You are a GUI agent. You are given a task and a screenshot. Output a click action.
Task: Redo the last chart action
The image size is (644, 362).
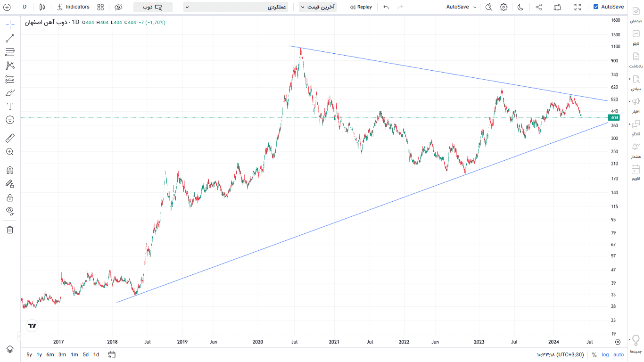click(400, 7)
